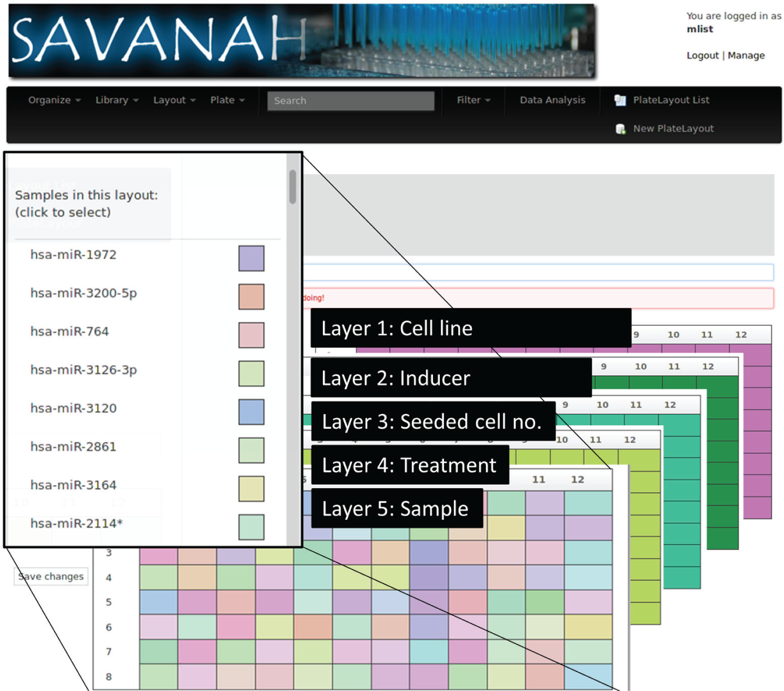This screenshot has width=784, height=691.
Task: Open the Organize dropdown menu
Action: (55, 100)
